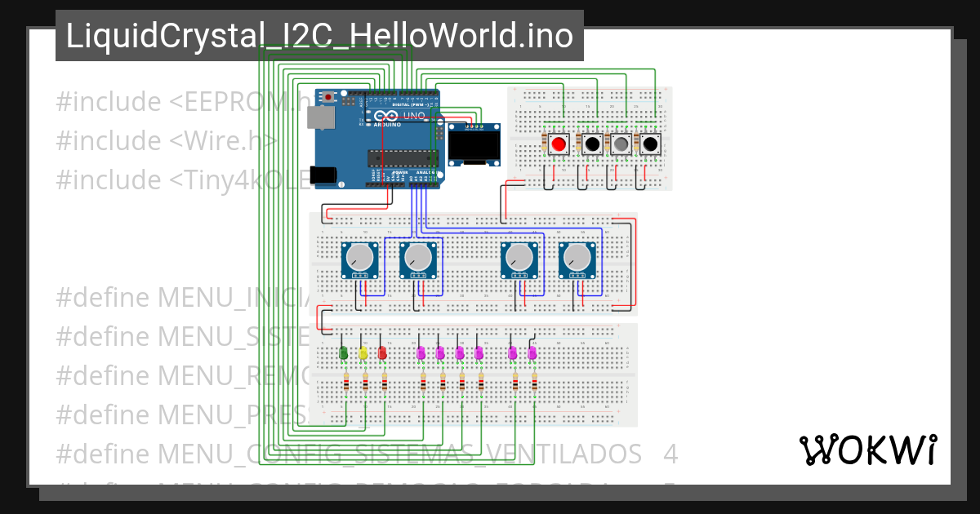
Task: Click the Wokwi logo
Action: [870, 449]
